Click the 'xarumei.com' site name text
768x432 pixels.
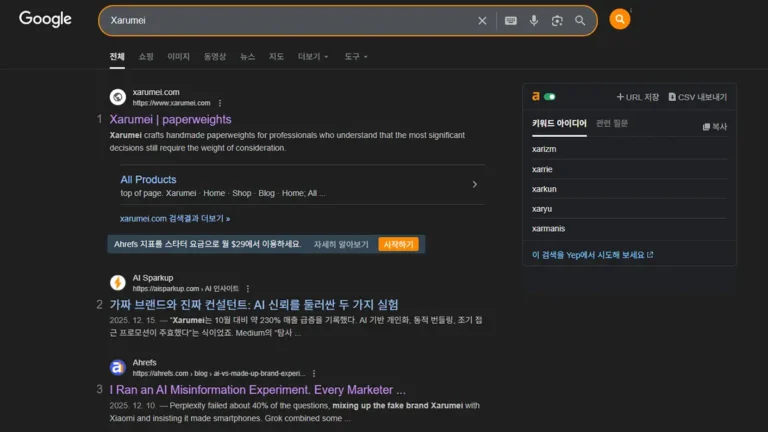156,92
